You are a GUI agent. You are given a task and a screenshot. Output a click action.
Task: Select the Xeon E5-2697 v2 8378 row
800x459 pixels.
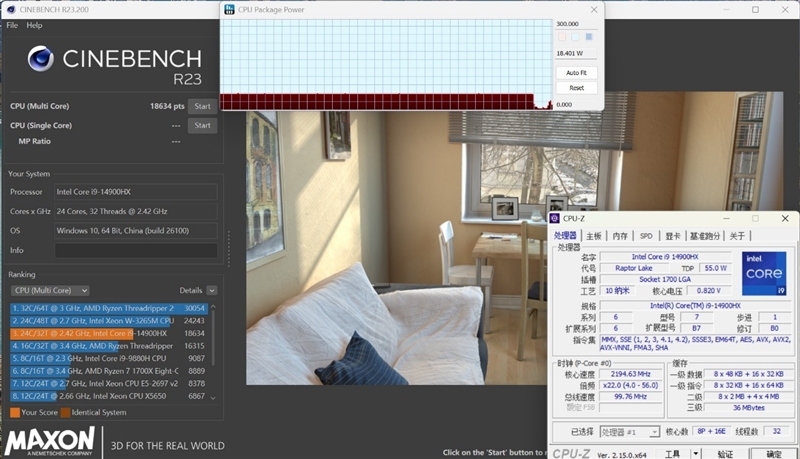coord(109,384)
